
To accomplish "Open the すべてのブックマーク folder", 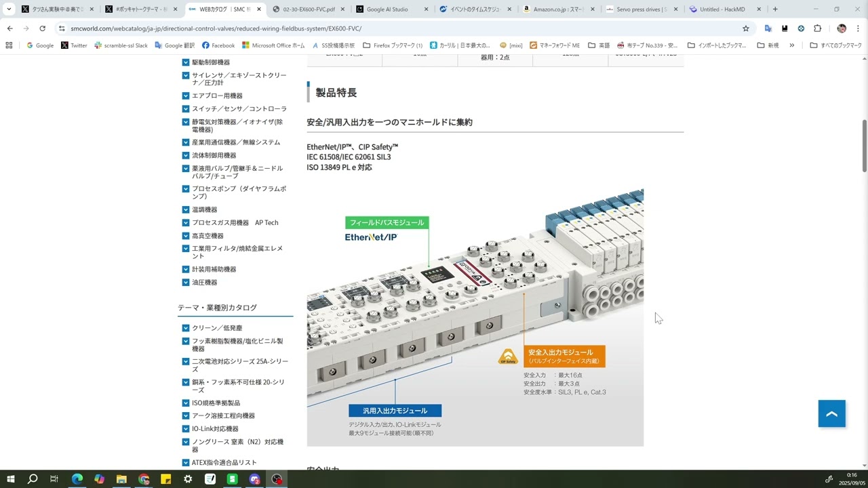I will [x=835, y=45].
